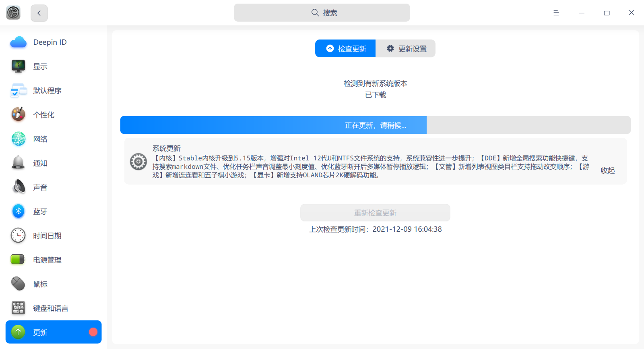Image resolution: width=644 pixels, height=349 pixels.
Task: Click the 正在更新，请稍候 progress label
Action: coord(376,125)
